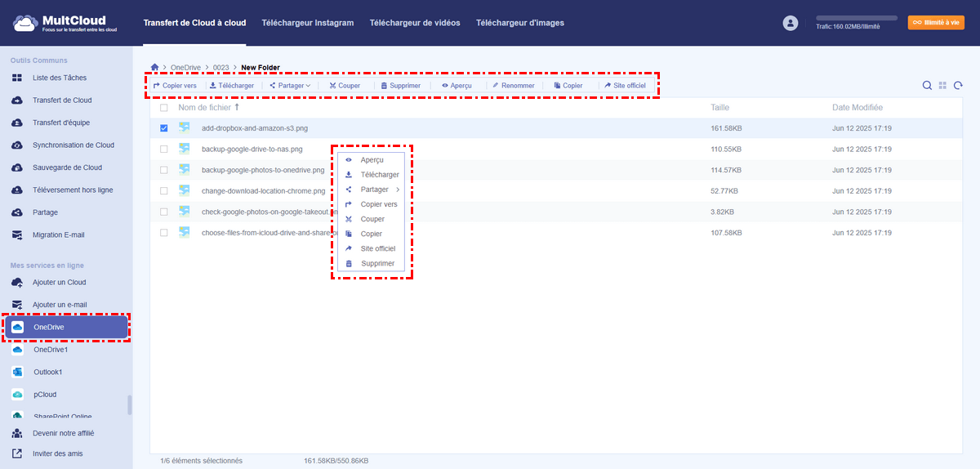
Task: Click Copier vers in toolbar
Action: tap(175, 85)
